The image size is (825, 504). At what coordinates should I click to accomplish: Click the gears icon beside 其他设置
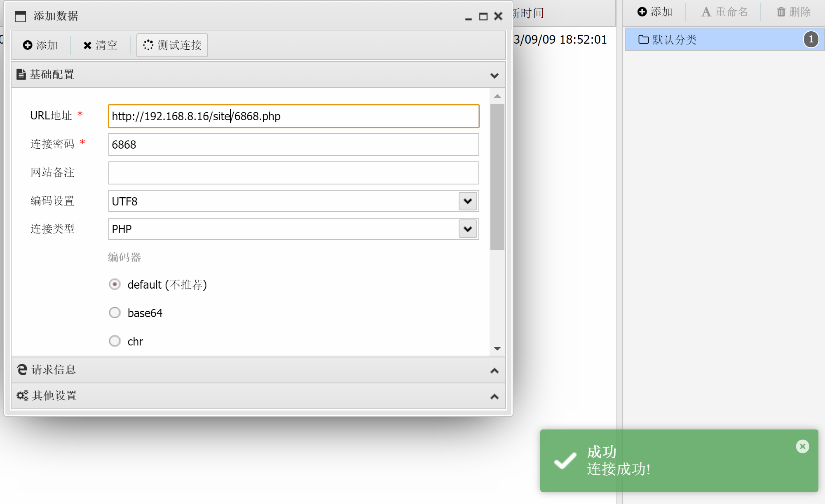[22, 396]
